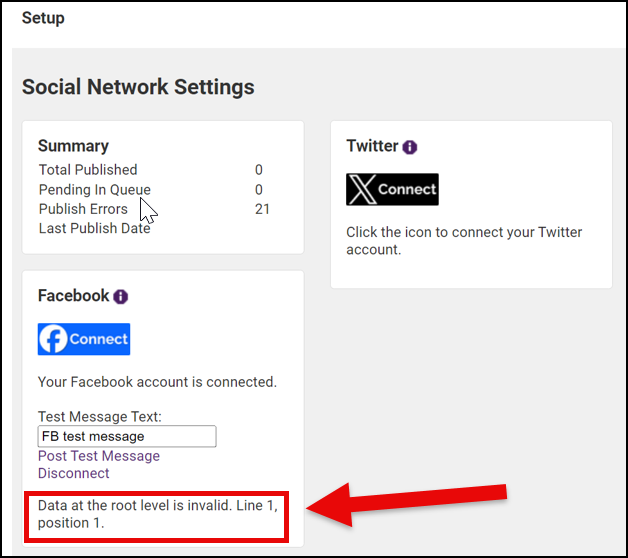Click the Pending In Queue label
628x558 pixels.
[x=94, y=190]
